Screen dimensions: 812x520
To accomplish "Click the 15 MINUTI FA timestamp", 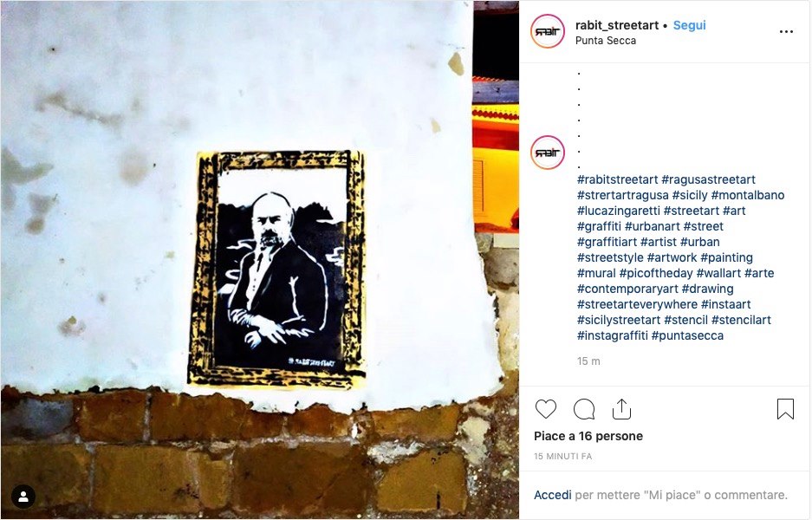I will [563, 456].
